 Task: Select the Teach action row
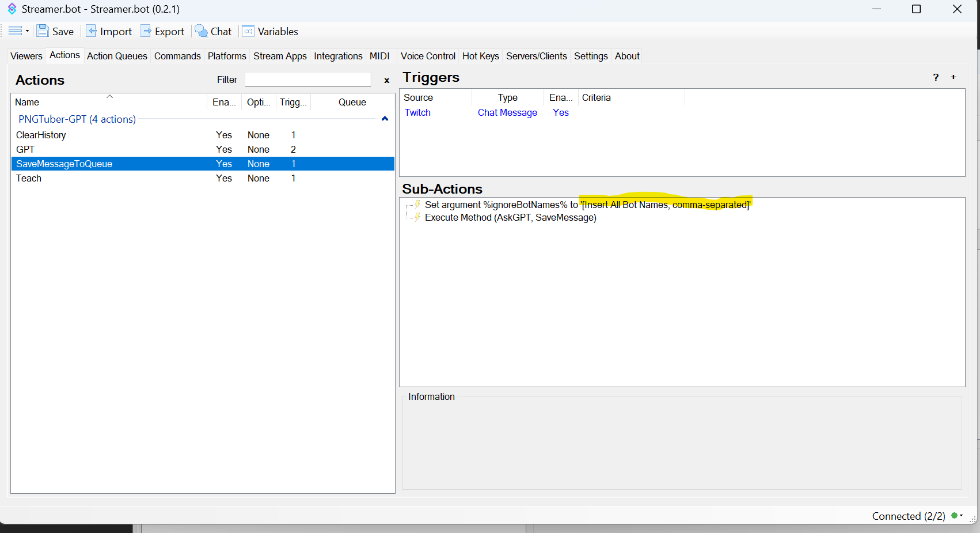(x=29, y=179)
